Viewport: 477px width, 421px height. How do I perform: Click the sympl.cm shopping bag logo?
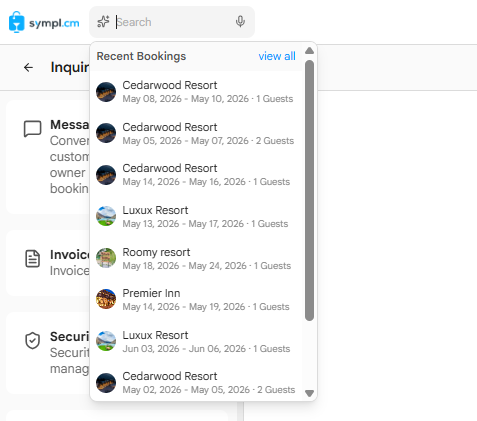pos(17,22)
